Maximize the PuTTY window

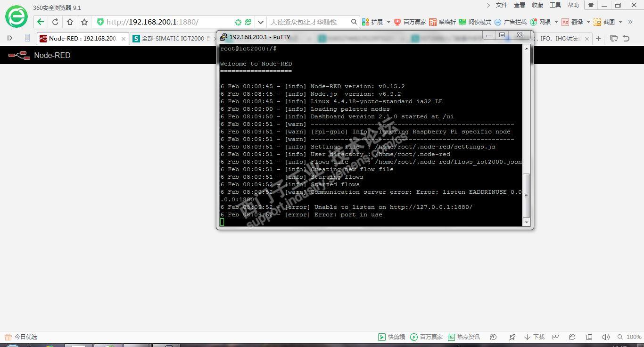coord(502,35)
